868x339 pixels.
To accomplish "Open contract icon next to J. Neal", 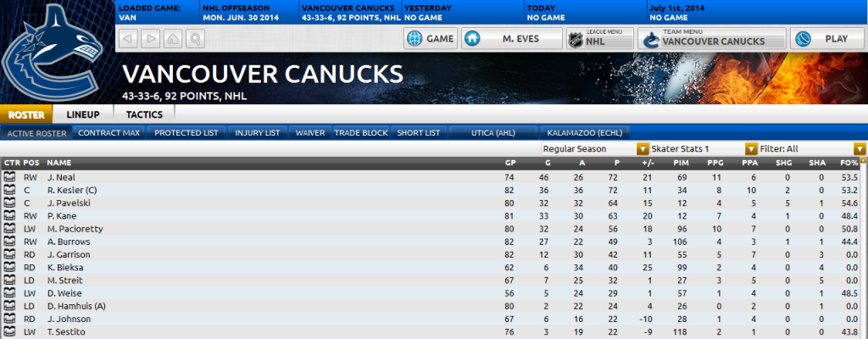I will (x=8, y=177).
